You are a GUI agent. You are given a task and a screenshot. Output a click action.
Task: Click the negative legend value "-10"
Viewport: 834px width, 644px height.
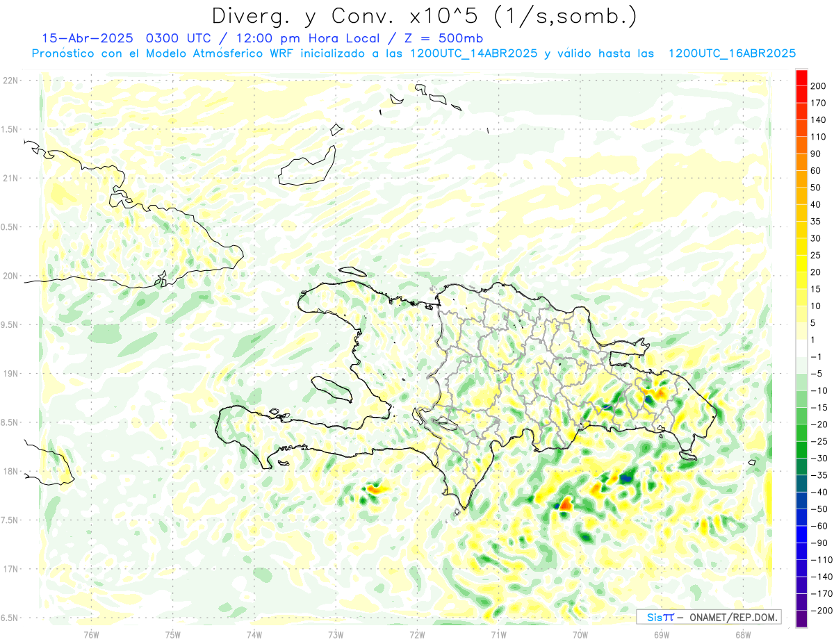[x=819, y=390]
